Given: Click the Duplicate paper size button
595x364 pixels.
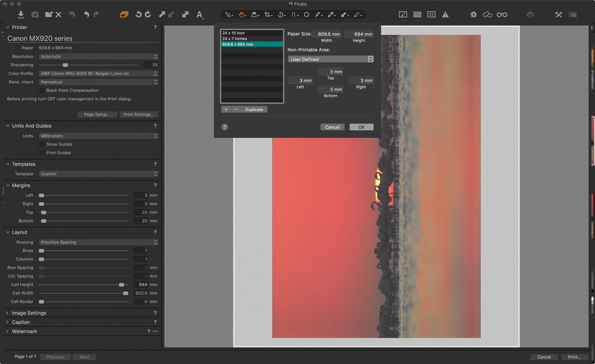Looking at the screenshot, I should 254,109.
